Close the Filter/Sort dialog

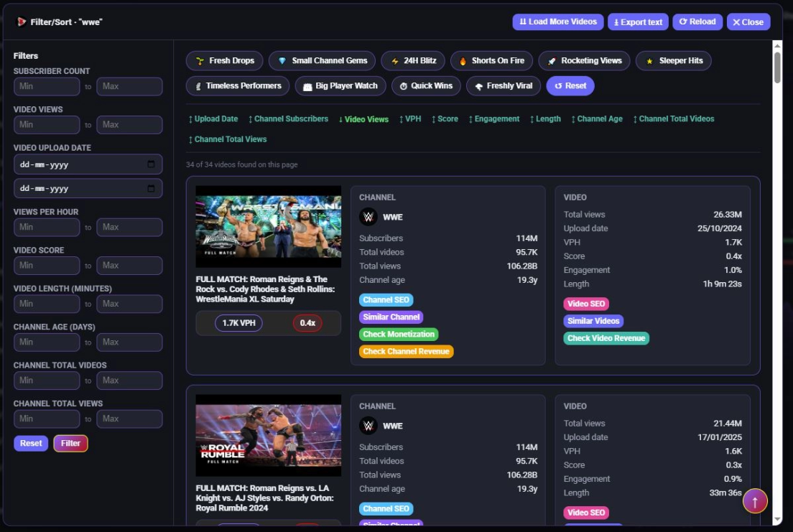[x=748, y=22]
